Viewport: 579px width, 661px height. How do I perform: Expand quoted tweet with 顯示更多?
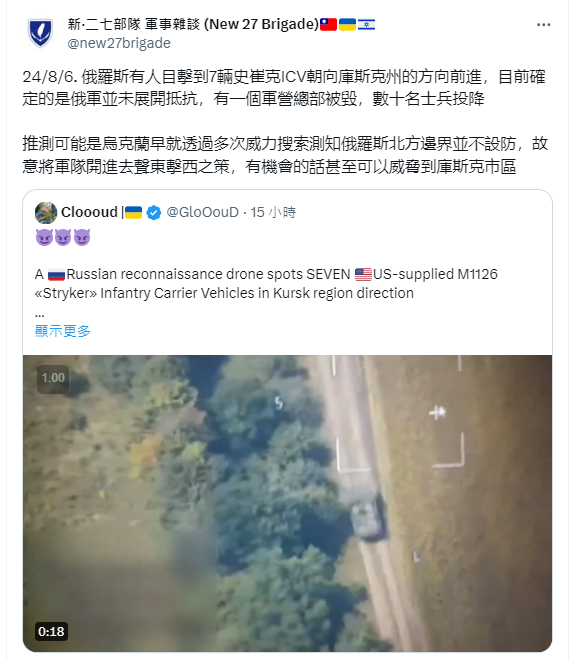point(62,331)
